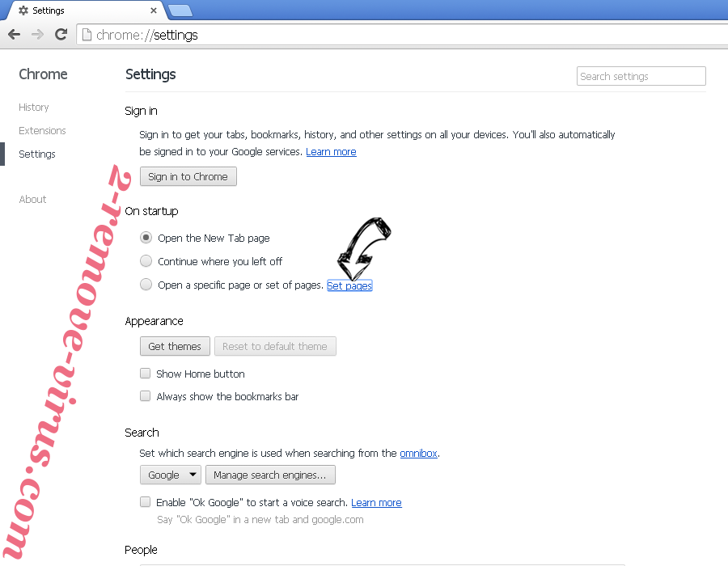Click the Sign in section heading
This screenshot has width=728, height=566.
pos(141,112)
